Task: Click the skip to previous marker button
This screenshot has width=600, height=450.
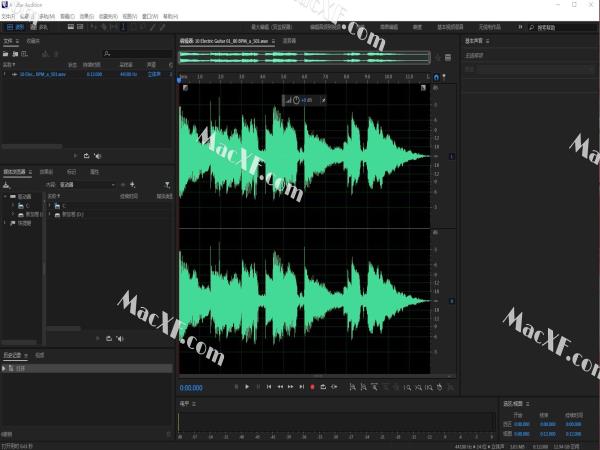Action: click(x=268, y=386)
